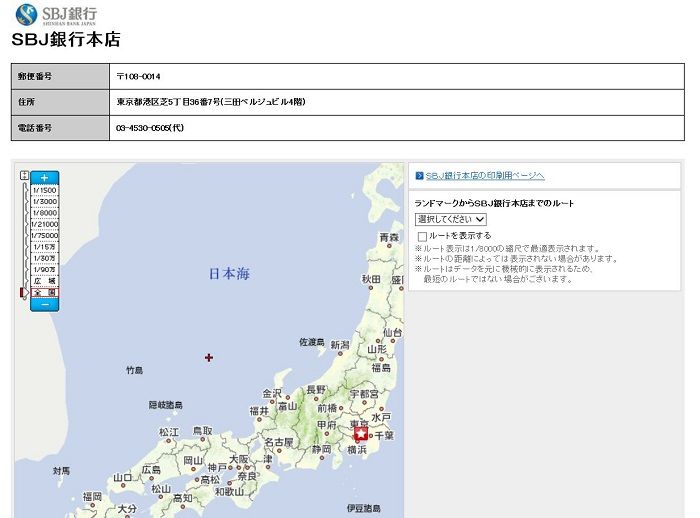Click the 静岡 city label on map
Screen dimensions: 700x518
tap(321, 449)
